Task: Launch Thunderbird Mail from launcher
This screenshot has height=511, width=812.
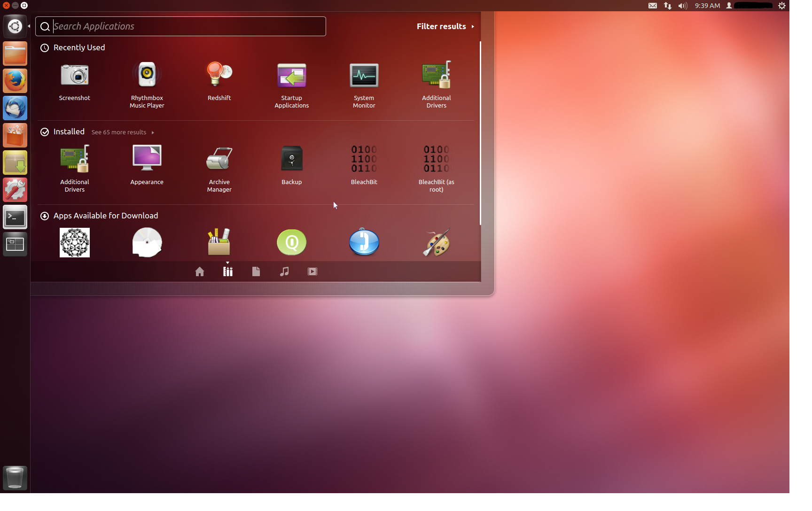Action: click(15, 108)
